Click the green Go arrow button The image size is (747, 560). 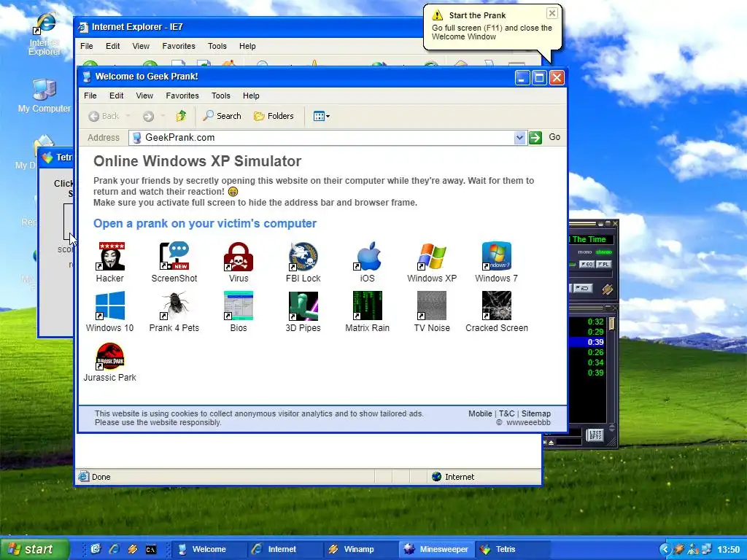[535, 138]
